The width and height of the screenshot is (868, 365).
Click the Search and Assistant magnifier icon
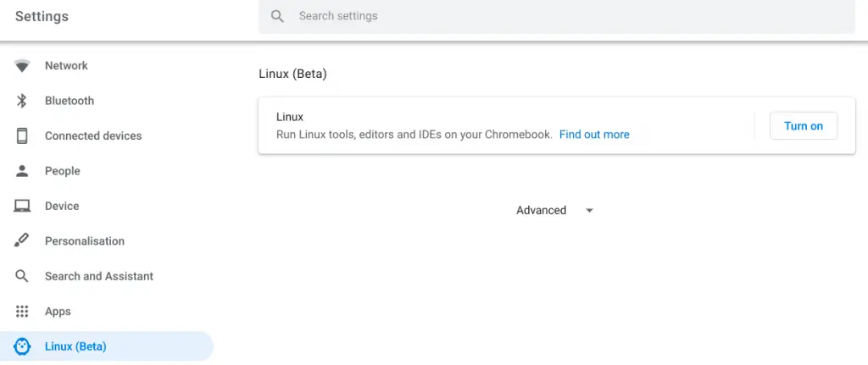point(22,276)
